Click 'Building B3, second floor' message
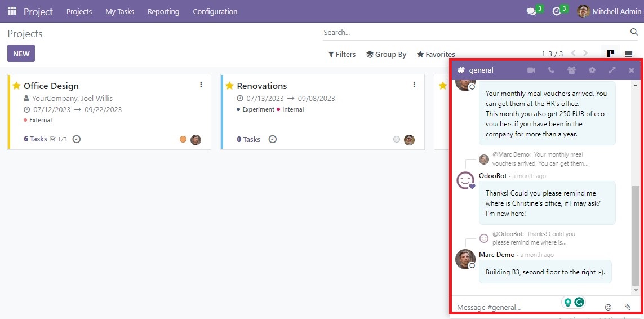The width and height of the screenshot is (644, 319). [545, 272]
